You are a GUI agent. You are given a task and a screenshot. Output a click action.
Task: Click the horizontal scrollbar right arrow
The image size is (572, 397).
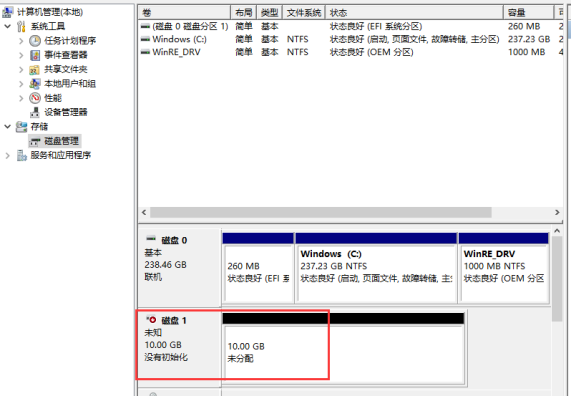tap(557, 212)
